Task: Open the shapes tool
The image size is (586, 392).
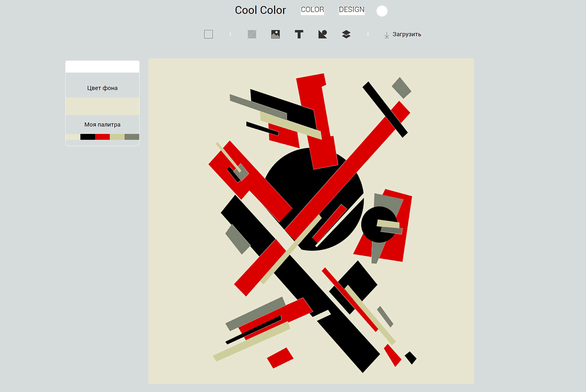Action: click(x=323, y=34)
